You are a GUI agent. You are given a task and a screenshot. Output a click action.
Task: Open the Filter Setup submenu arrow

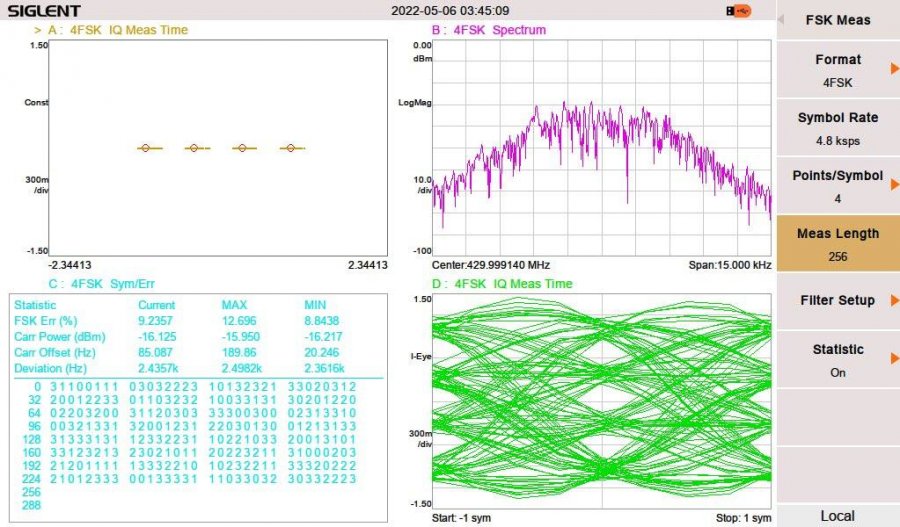pos(894,300)
